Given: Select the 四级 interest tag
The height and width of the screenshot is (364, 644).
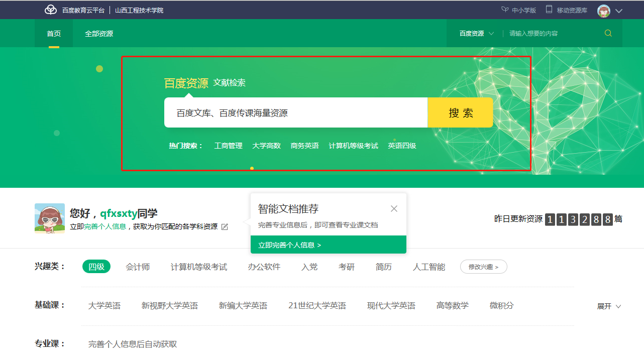Looking at the screenshot, I should coord(96,267).
